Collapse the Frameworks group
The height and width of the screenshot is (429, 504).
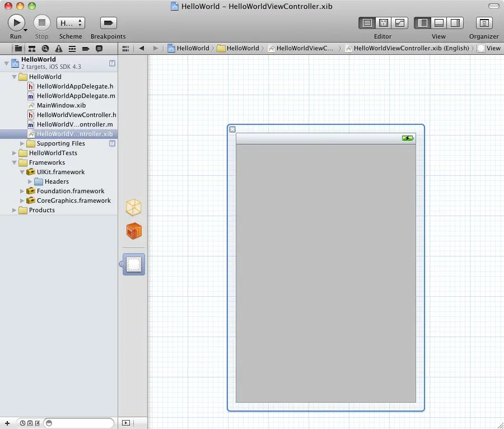pyautogui.click(x=15, y=163)
